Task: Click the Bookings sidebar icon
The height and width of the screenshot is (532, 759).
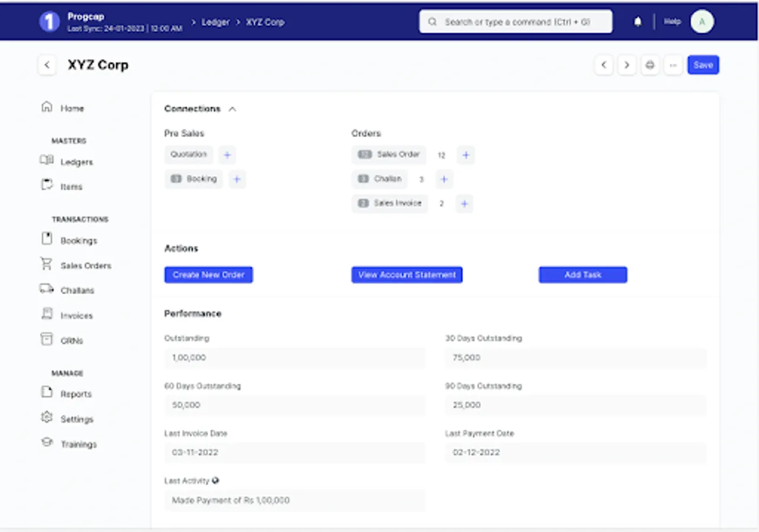Action: click(47, 239)
